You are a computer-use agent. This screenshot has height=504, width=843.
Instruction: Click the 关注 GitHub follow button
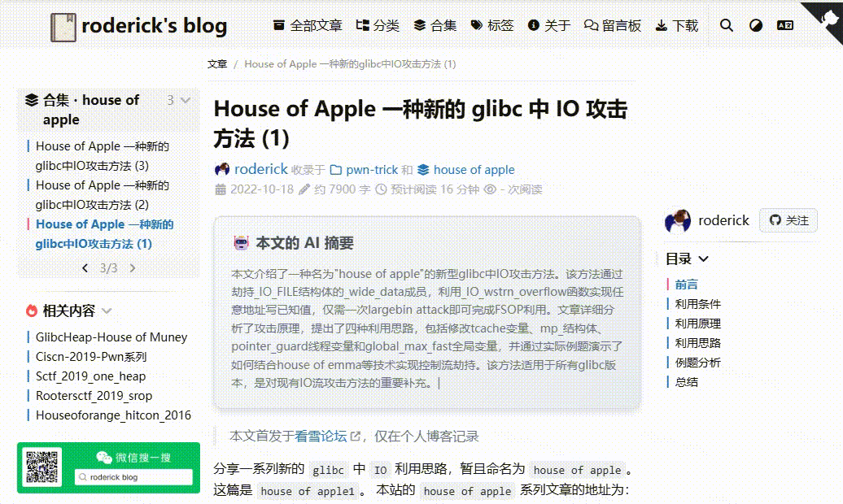tap(788, 220)
